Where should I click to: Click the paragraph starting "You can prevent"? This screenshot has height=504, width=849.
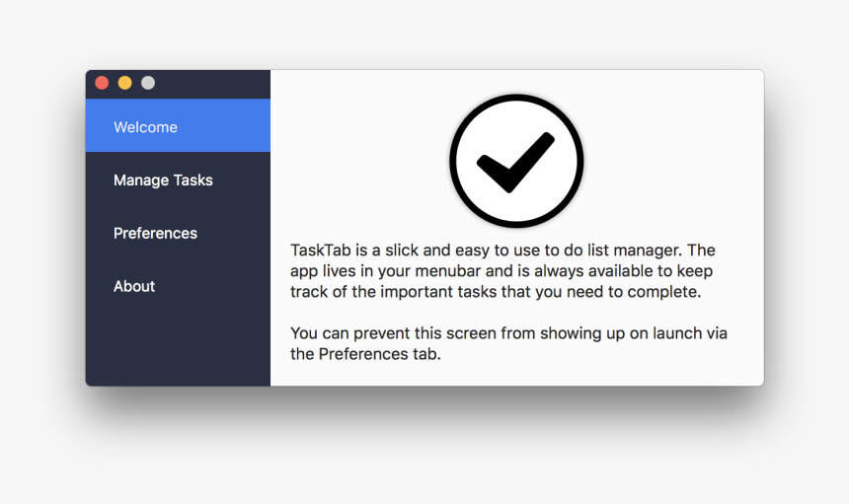click(508, 343)
